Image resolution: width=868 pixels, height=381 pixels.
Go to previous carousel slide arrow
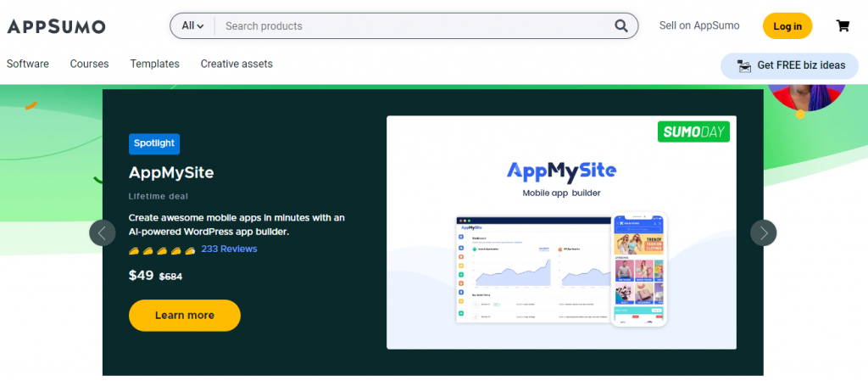pos(103,233)
